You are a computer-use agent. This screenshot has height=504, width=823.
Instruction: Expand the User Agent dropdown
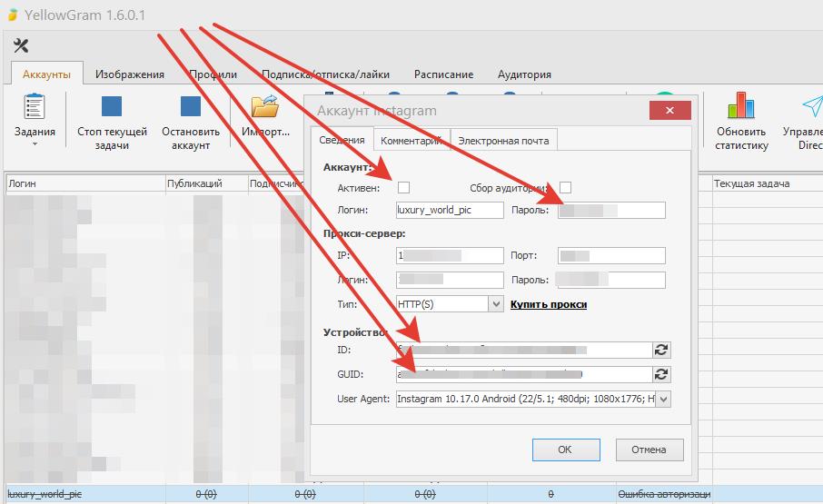coord(663,399)
